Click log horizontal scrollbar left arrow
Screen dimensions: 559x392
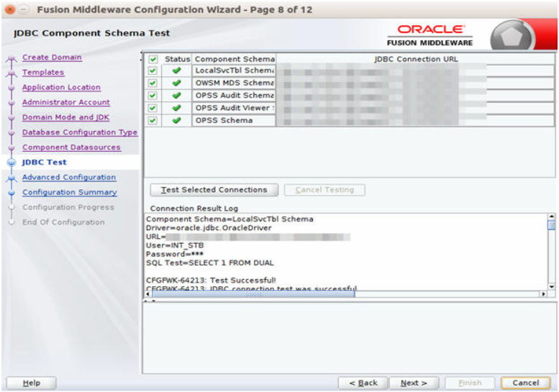point(148,294)
